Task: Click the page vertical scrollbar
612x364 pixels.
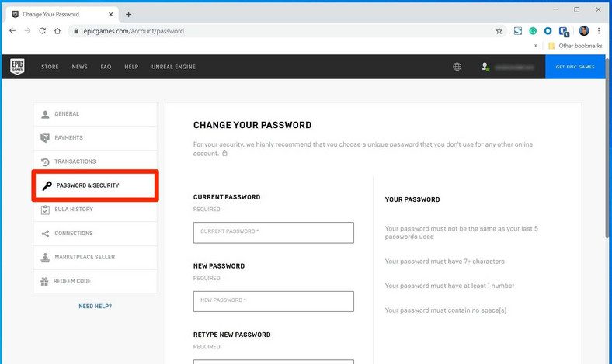Action: pos(608,148)
